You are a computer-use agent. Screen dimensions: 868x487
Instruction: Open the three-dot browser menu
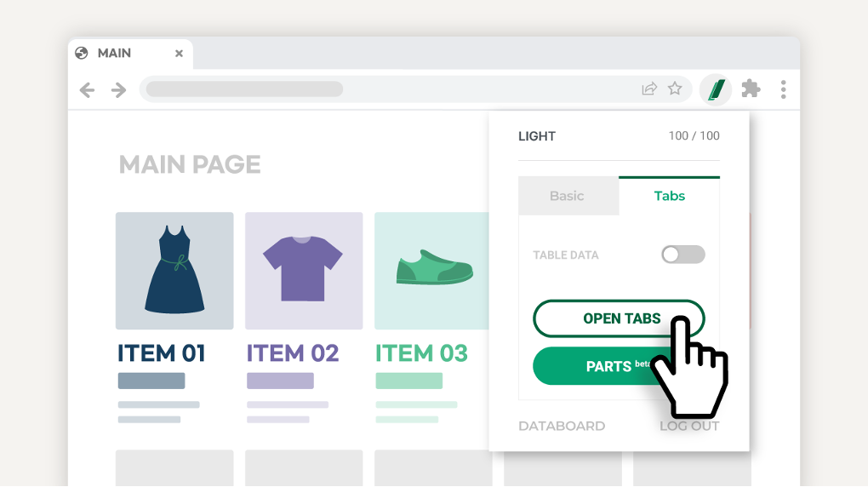(783, 89)
